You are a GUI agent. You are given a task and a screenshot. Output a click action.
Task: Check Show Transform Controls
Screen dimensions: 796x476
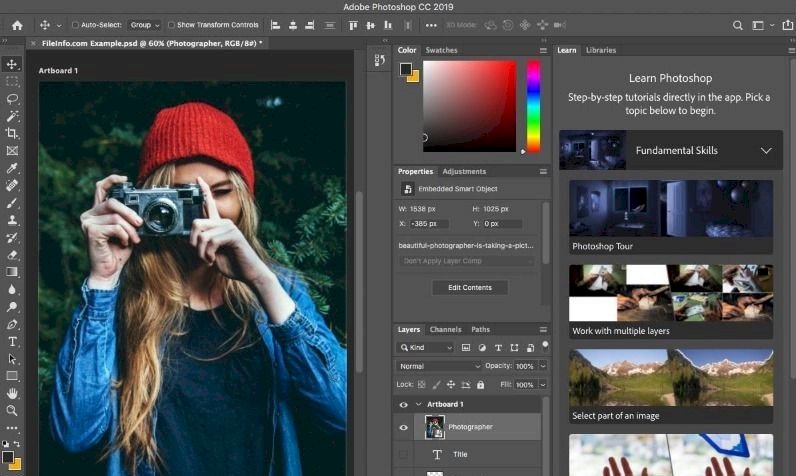tap(171, 25)
